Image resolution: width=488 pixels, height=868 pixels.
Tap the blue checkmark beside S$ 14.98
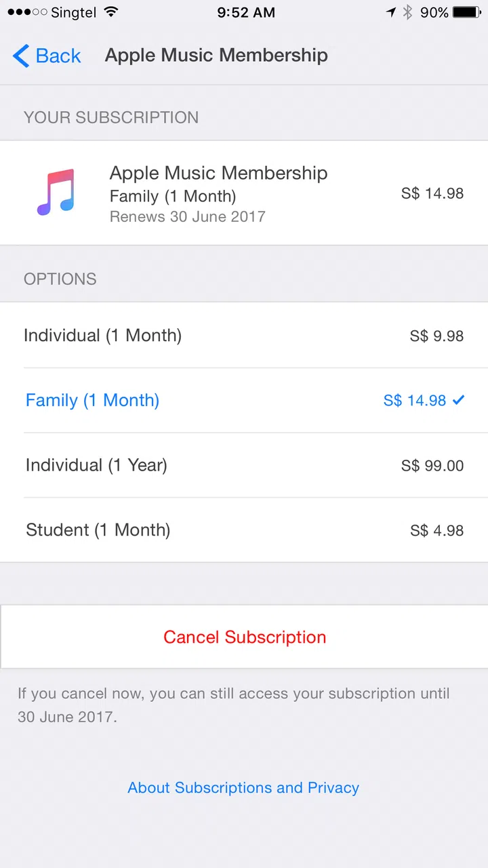click(x=459, y=400)
